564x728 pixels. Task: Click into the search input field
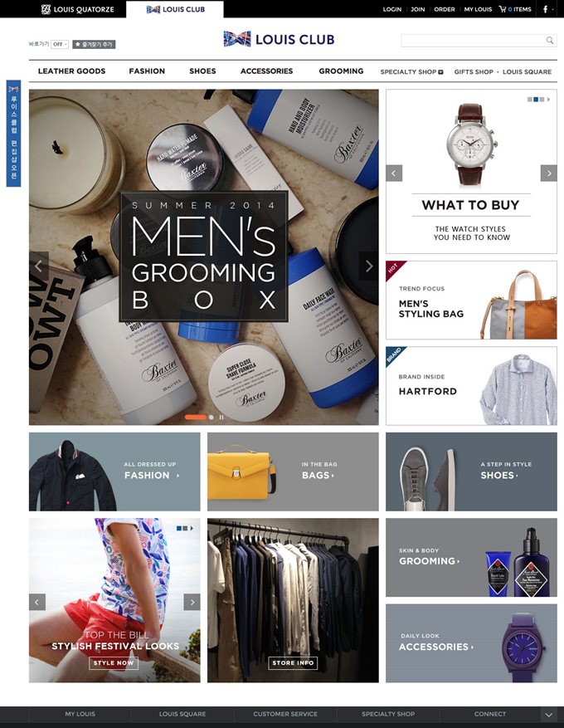[474, 41]
